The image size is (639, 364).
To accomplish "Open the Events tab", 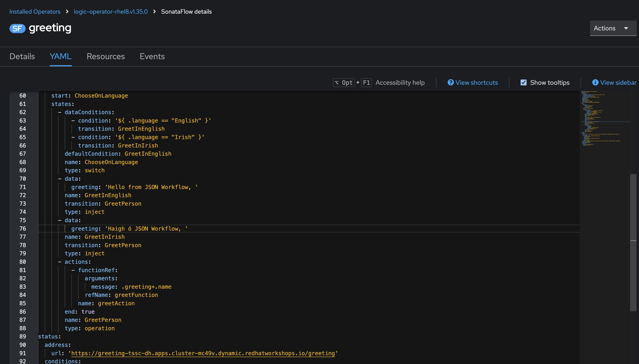I will 152,56.
